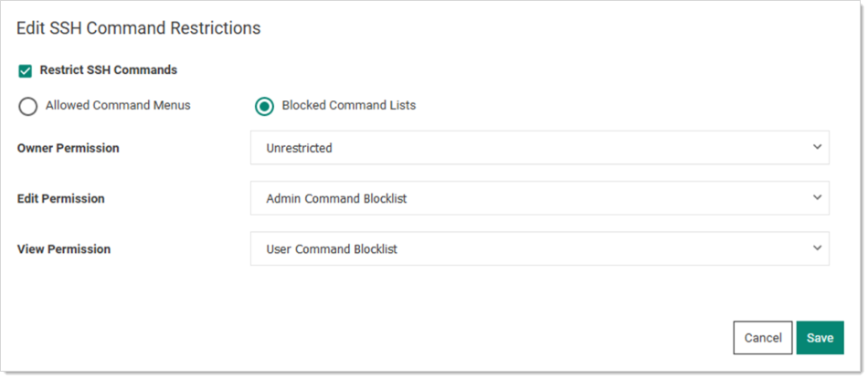Click the User Command Blocklist value text
This screenshot has height=379, width=868.
(x=332, y=249)
